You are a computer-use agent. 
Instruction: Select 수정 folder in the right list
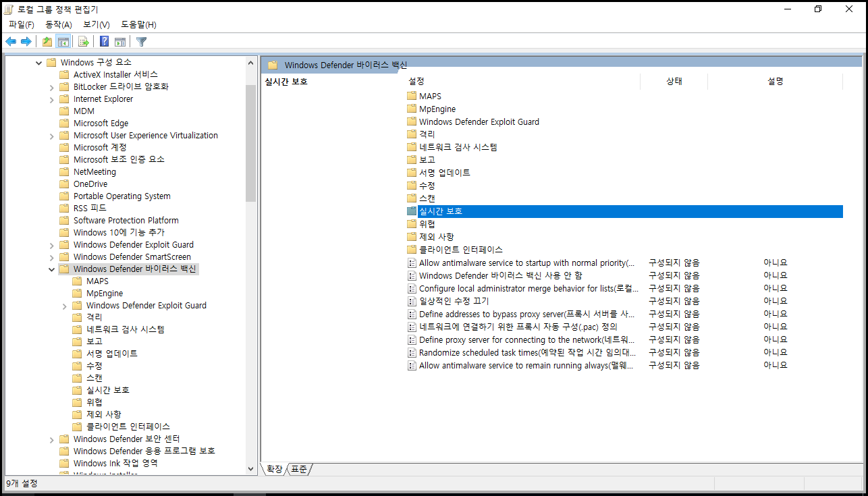click(427, 186)
